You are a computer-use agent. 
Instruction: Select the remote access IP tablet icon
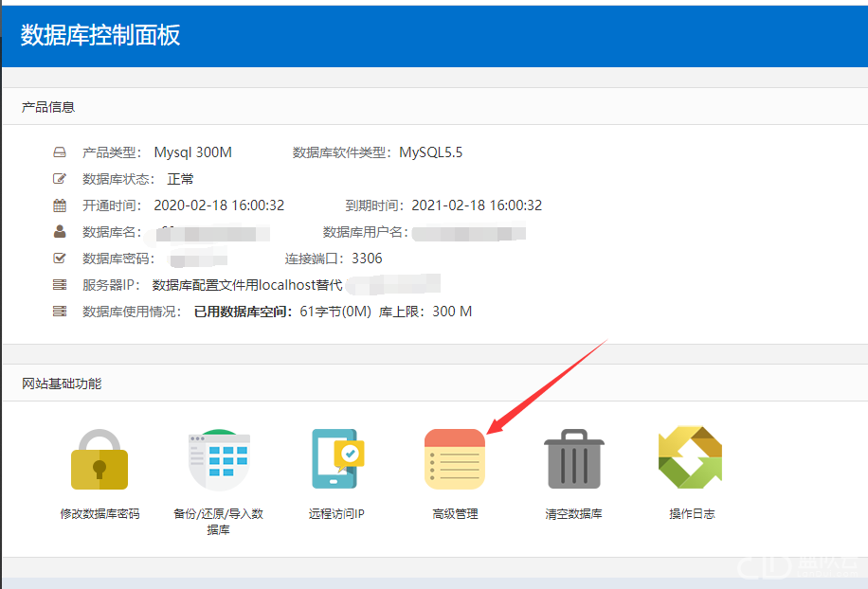(x=336, y=459)
